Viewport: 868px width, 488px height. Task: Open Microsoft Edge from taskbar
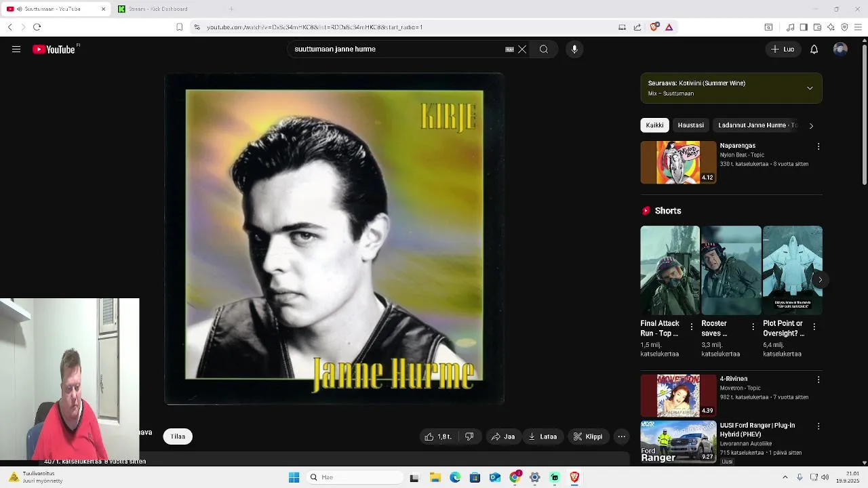(x=455, y=478)
